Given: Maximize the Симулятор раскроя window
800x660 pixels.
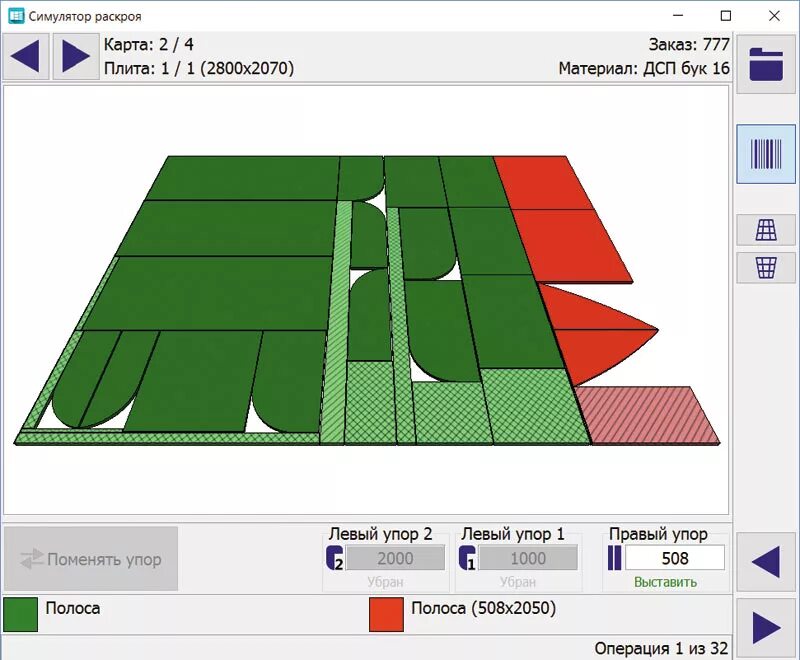Looking at the screenshot, I should click(x=726, y=16).
